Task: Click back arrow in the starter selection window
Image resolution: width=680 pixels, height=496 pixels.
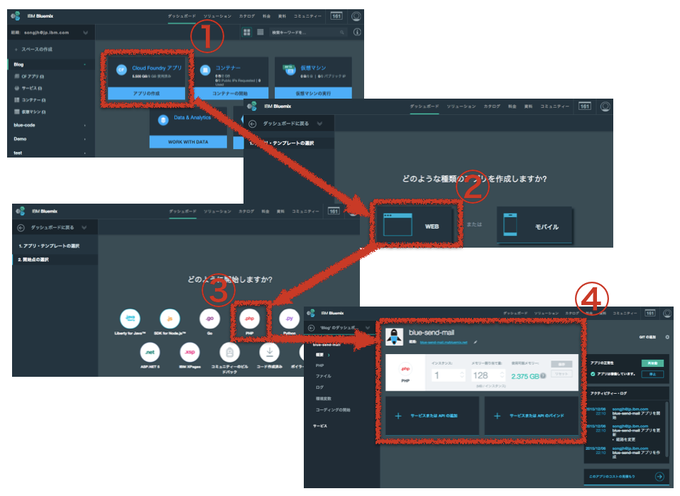Action: [x=20, y=228]
